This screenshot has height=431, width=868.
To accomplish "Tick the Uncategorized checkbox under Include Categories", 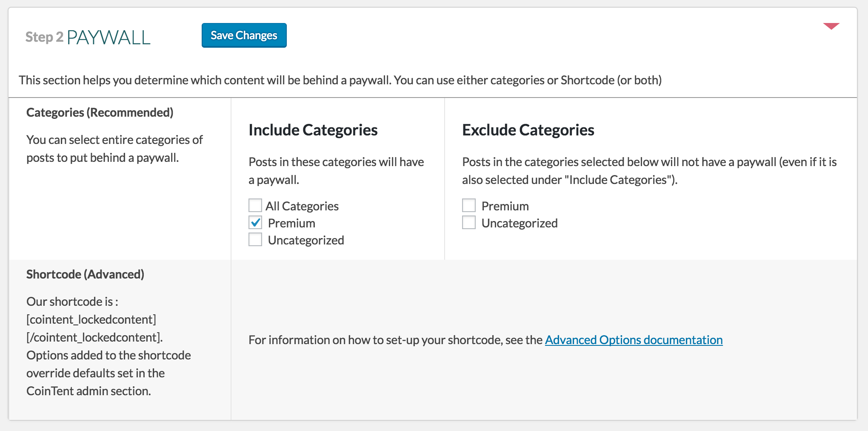I will tap(255, 240).
